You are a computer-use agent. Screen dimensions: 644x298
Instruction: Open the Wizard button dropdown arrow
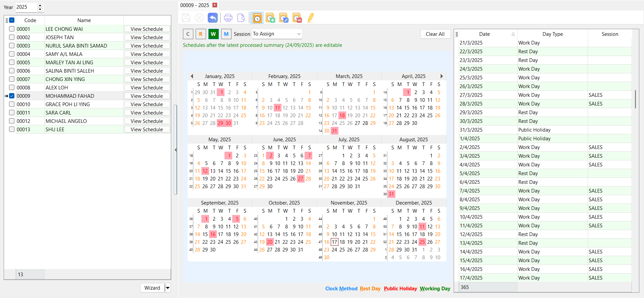pyautogui.click(x=168, y=288)
